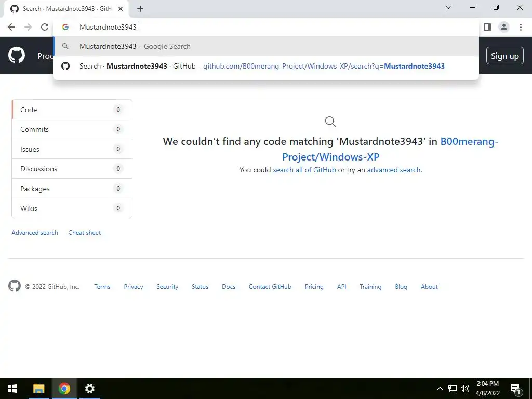532x399 pixels.
Task: Click the Chrome taskbar icon
Action: [64, 389]
